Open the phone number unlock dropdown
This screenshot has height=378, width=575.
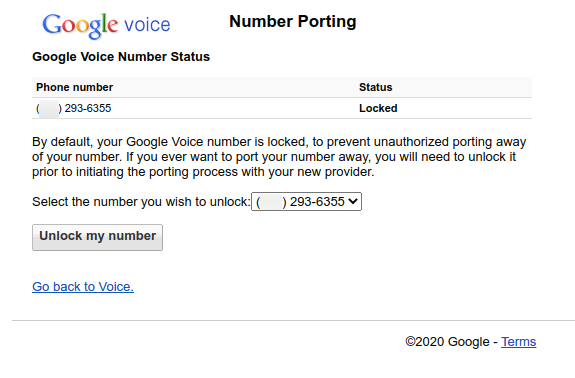click(x=306, y=202)
